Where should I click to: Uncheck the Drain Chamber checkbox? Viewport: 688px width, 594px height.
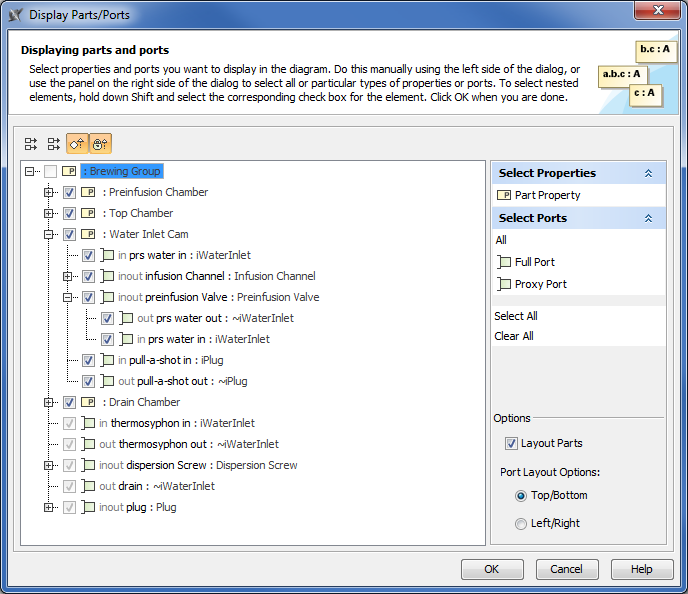pyautogui.click(x=69, y=402)
